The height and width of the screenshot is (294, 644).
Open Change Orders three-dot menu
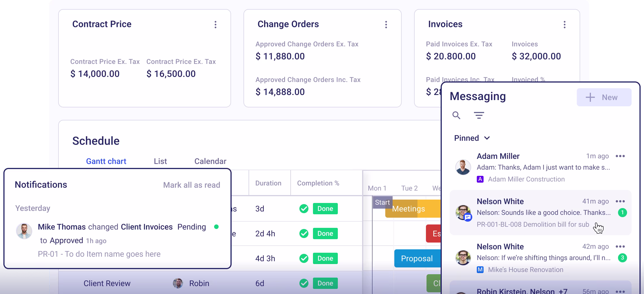click(386, 25)
